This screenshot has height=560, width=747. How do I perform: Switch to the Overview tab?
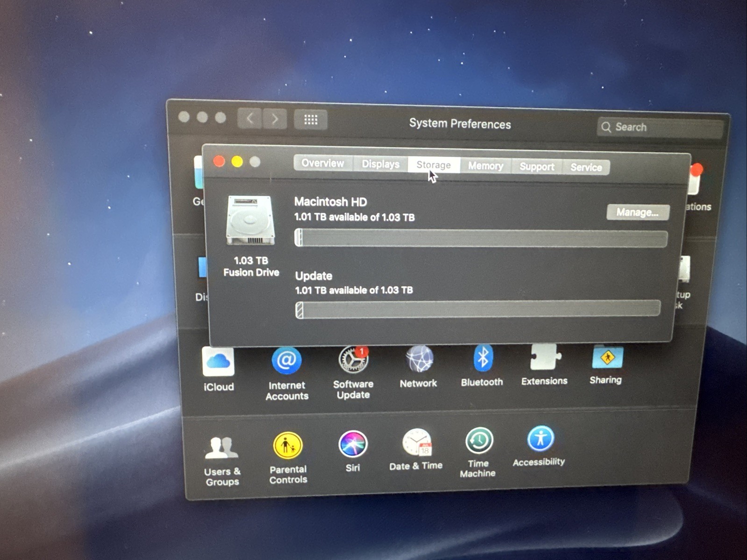(x=323, y=163)
